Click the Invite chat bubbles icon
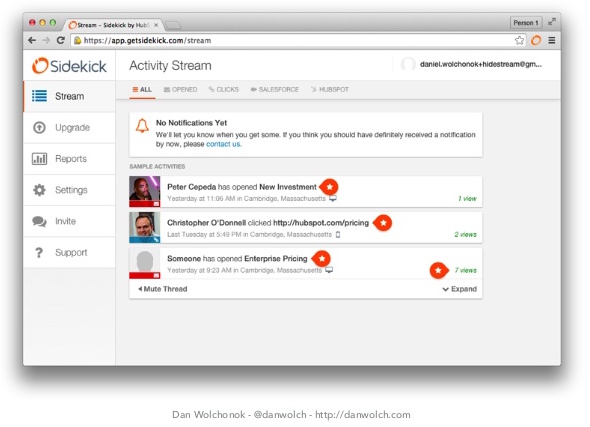Image resolution: width=590 pixels, height=427 pixels. [x=40, y=221]
